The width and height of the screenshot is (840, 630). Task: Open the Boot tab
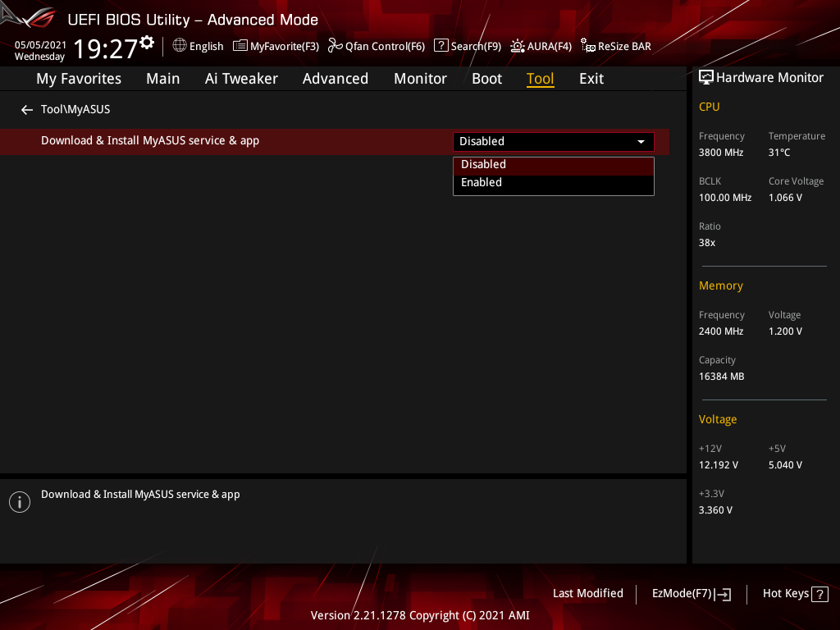coord(487,79)
